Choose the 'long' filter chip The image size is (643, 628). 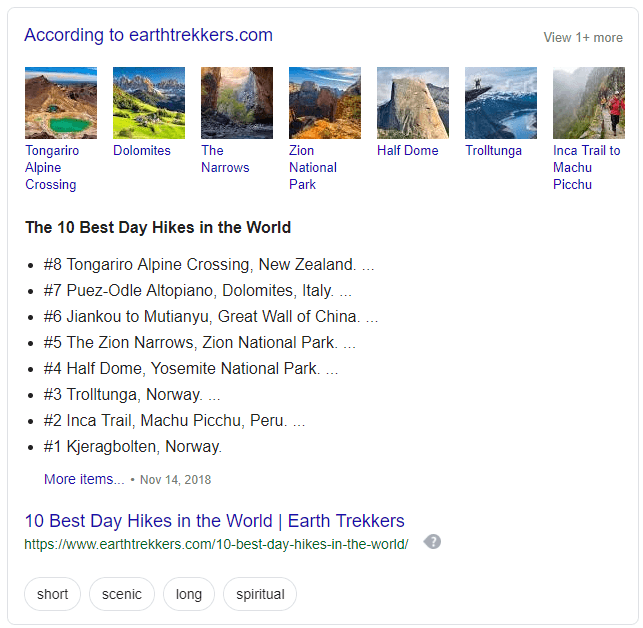pyautogui.click(x=189, y=594)
